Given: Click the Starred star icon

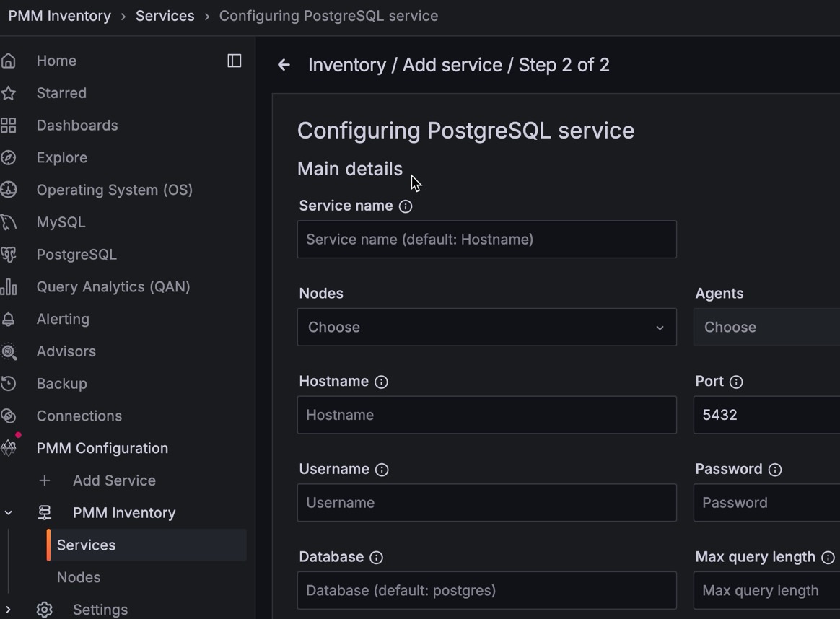Looking at the screenshot, I should pyautogui.click(x=8, y=93).
